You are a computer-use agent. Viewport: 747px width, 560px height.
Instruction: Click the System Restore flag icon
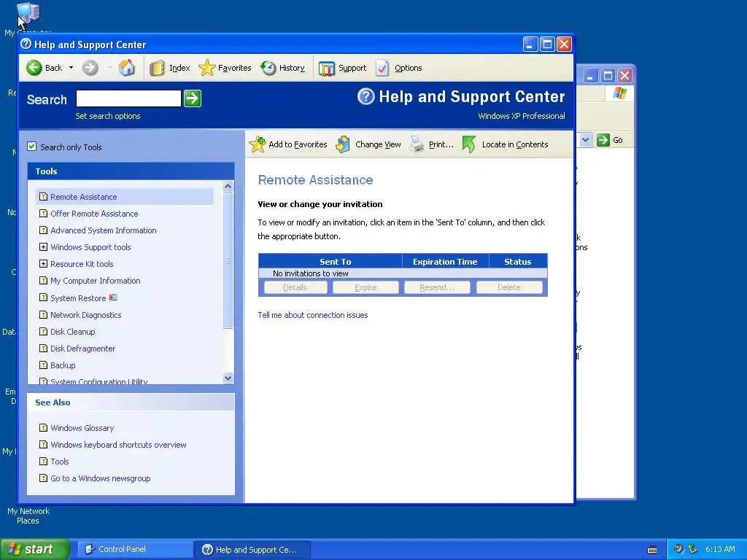113,297
